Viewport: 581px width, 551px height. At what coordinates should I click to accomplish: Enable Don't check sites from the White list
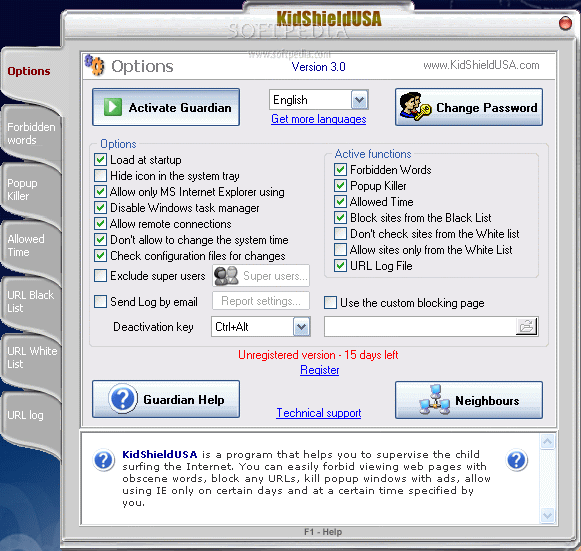coord(340,233)
